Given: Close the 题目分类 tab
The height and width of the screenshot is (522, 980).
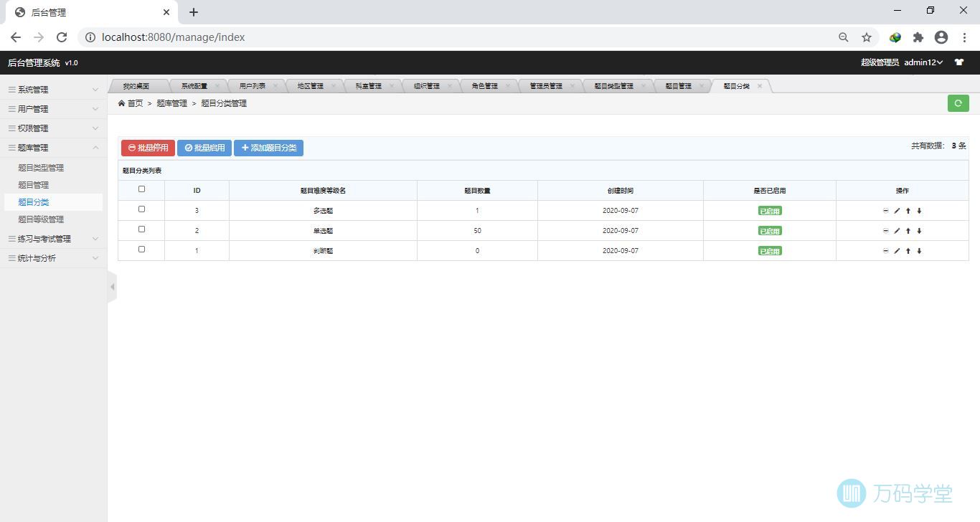Looking at the screenshot, I should click(760, 86).
